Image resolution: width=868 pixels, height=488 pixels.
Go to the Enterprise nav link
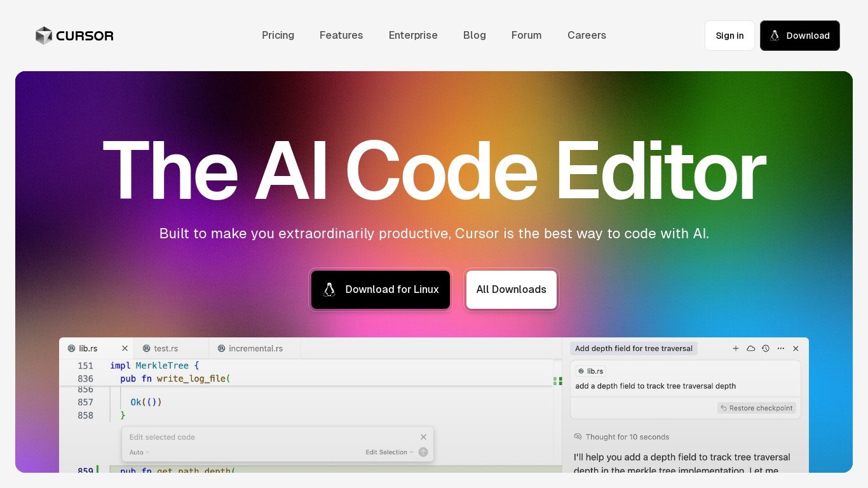[413, 36]
